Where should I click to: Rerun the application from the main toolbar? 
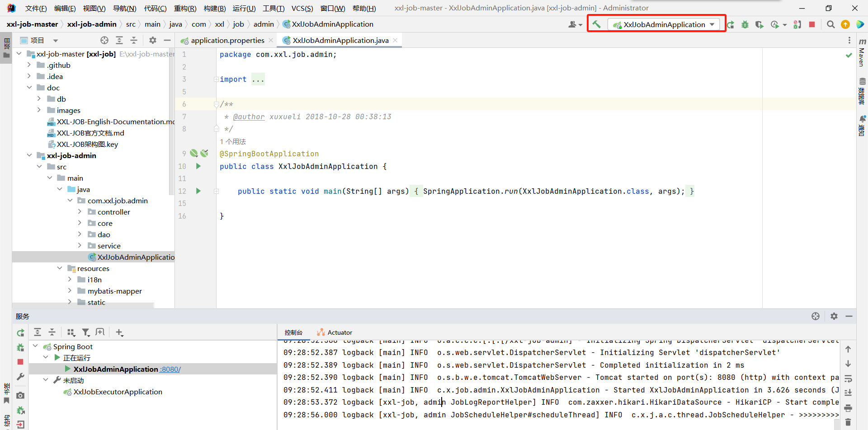pos(731,24)
